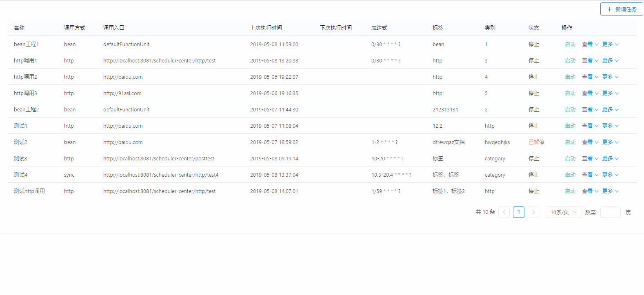Expand 更多 menu for http调用2 row
This screenshot has width=644, height=295.
[610, 77]
